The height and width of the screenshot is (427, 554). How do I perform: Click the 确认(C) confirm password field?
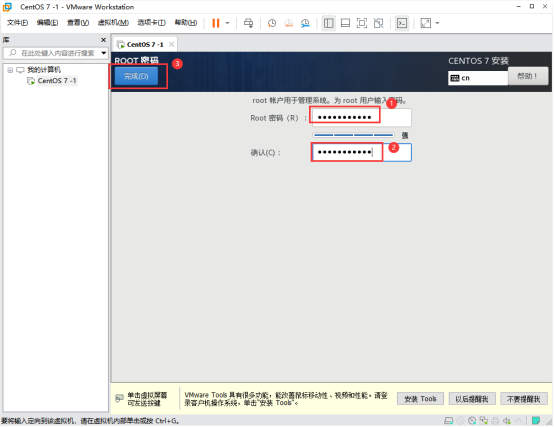click(361, 153)
